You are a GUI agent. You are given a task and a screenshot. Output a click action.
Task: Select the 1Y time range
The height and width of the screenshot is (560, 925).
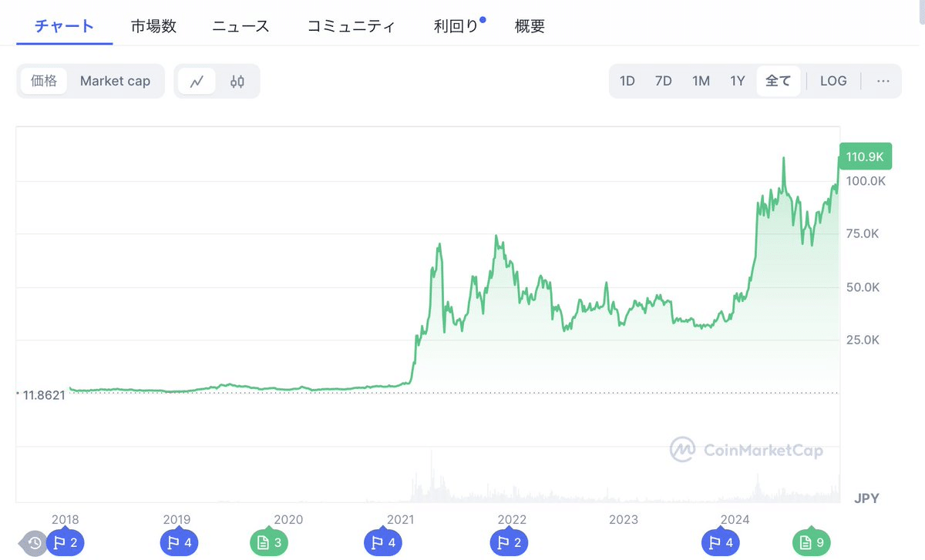[x=737, y=80]
